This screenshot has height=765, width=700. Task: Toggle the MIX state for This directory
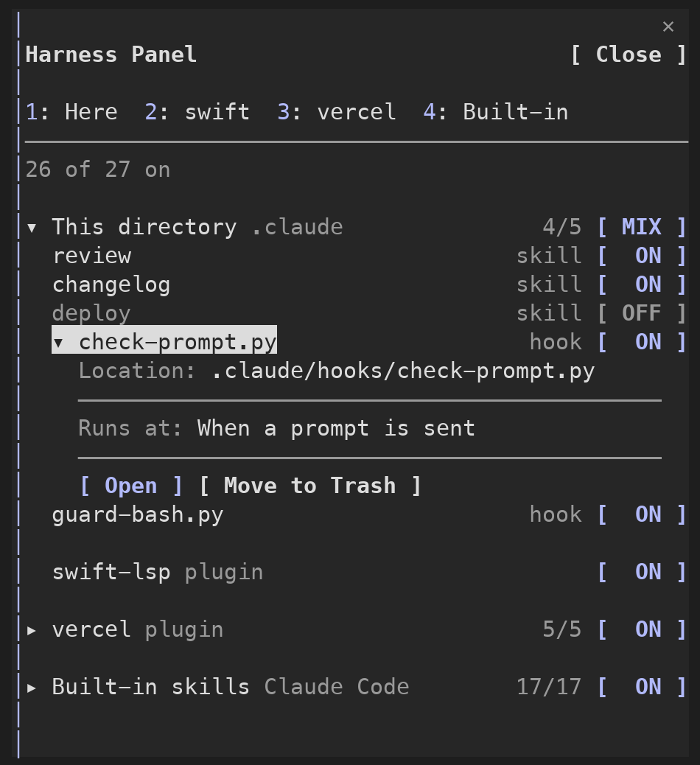tap(642, 227)
